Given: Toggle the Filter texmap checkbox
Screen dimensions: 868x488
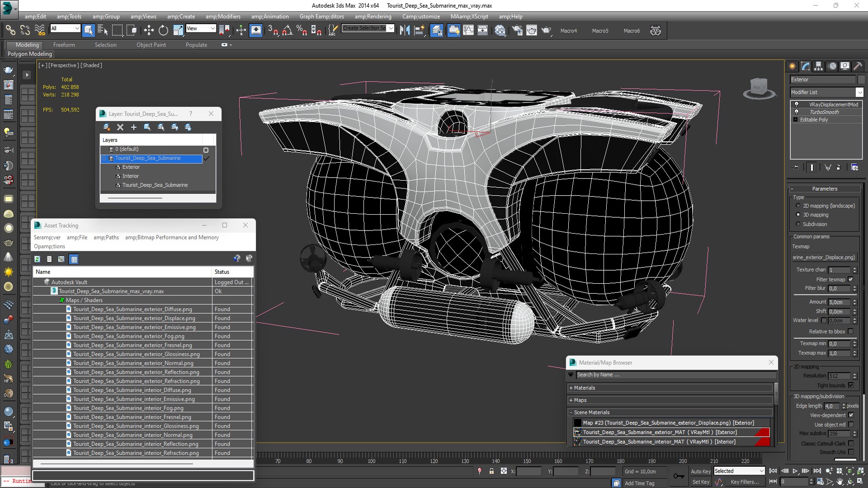Looking at the screenshot, I should [850, 279].
